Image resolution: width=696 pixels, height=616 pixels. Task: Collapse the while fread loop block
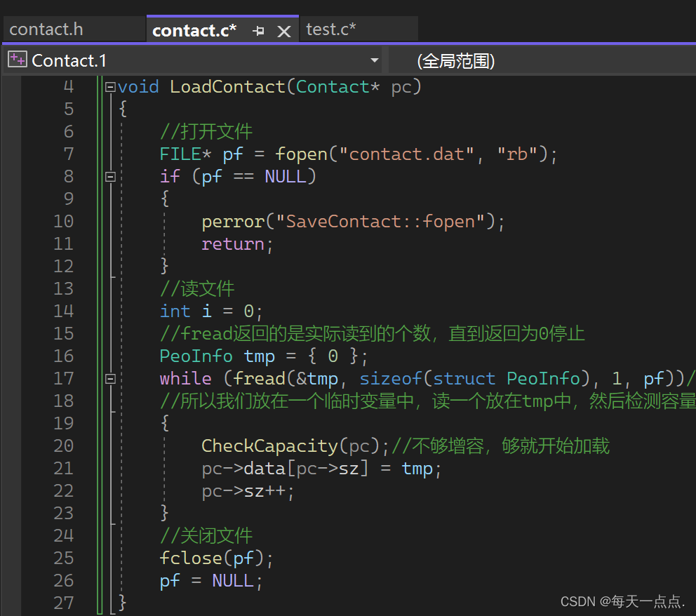pos(110,379)
